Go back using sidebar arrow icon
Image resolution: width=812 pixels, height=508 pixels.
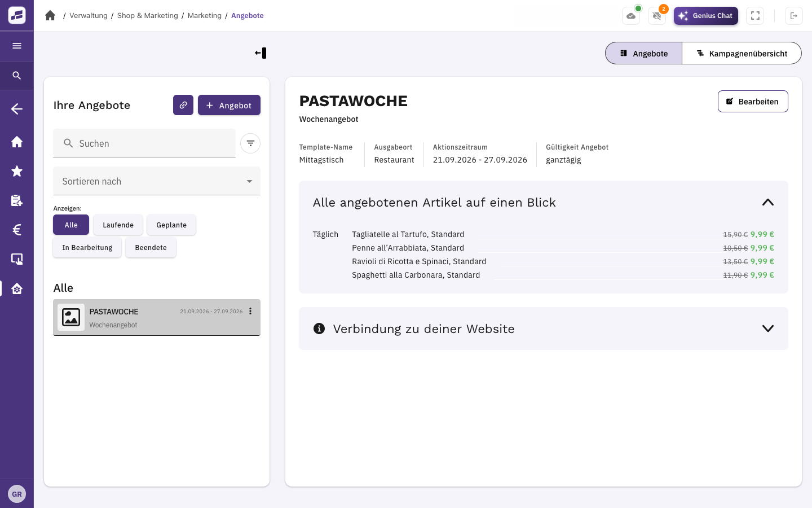click(x=17, y=109)
